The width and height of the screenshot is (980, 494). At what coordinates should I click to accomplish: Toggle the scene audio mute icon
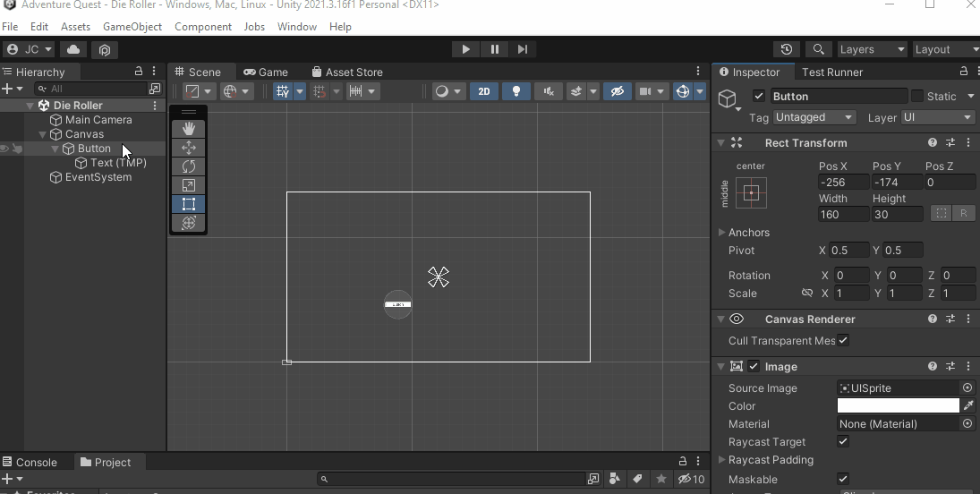coord(548,91)
